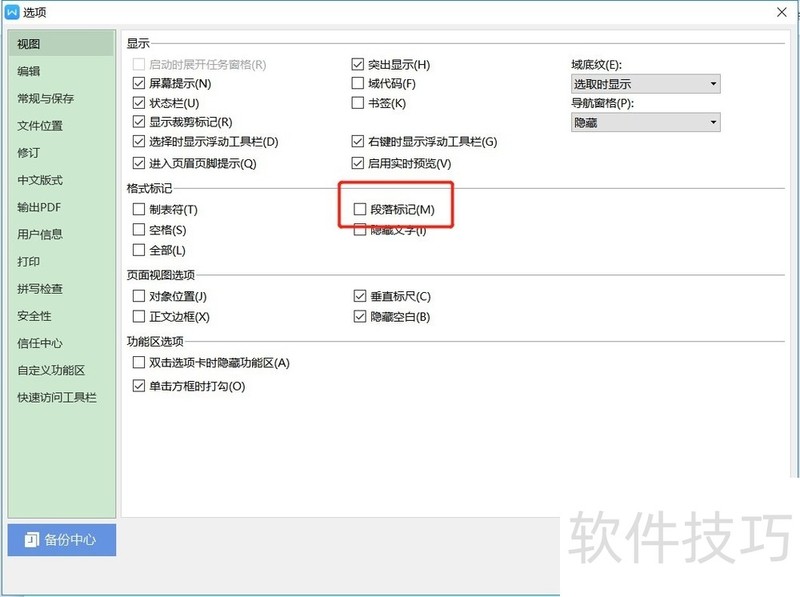Enable the 段落标记 checkbox
The image size is (800, 597).
pos(360,210)
